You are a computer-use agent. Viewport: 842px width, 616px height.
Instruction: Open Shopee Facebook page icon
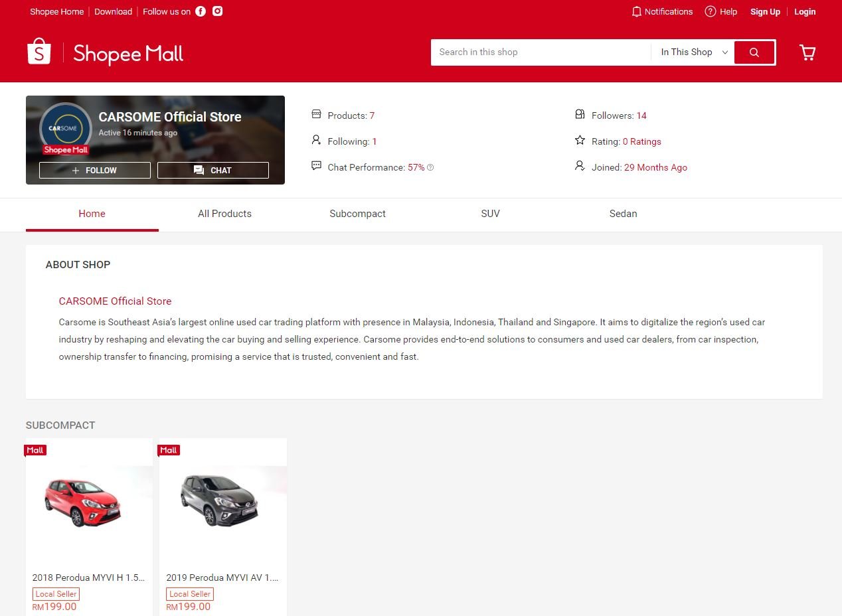click(201, 11)
